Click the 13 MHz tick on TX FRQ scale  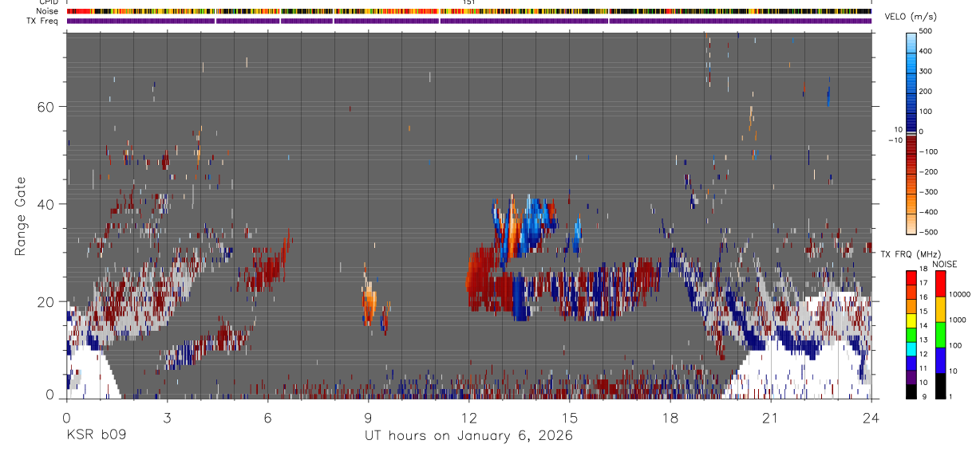(924, 340)
